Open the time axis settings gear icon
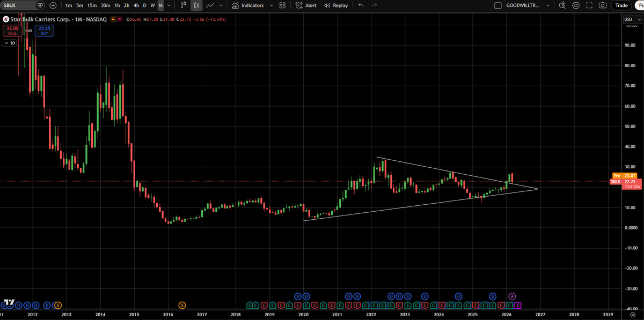644x320 pixels. coord(632,315)
